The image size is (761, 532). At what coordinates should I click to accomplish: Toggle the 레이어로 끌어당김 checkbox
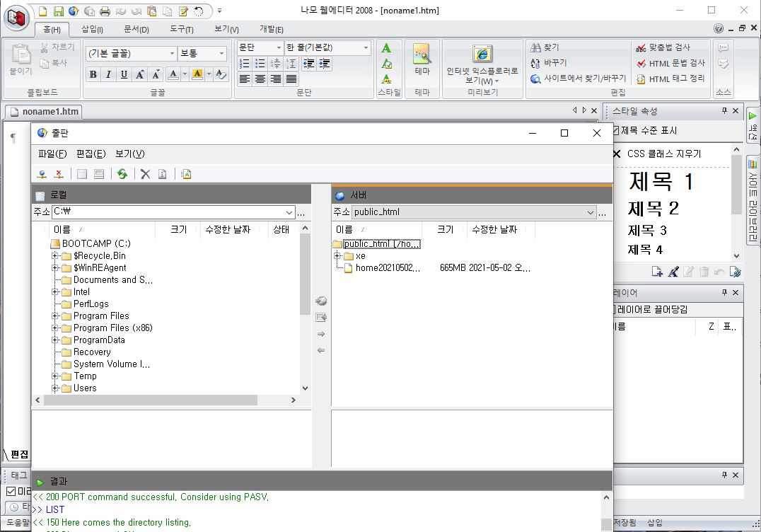pyautogui.click(x=614, y=309)
